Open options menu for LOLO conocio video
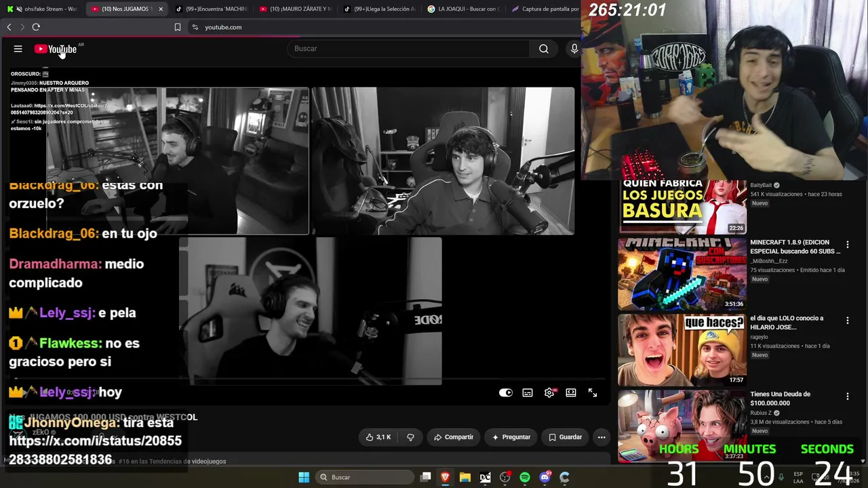The image size is (868, 488). click(x=847, y=320)
